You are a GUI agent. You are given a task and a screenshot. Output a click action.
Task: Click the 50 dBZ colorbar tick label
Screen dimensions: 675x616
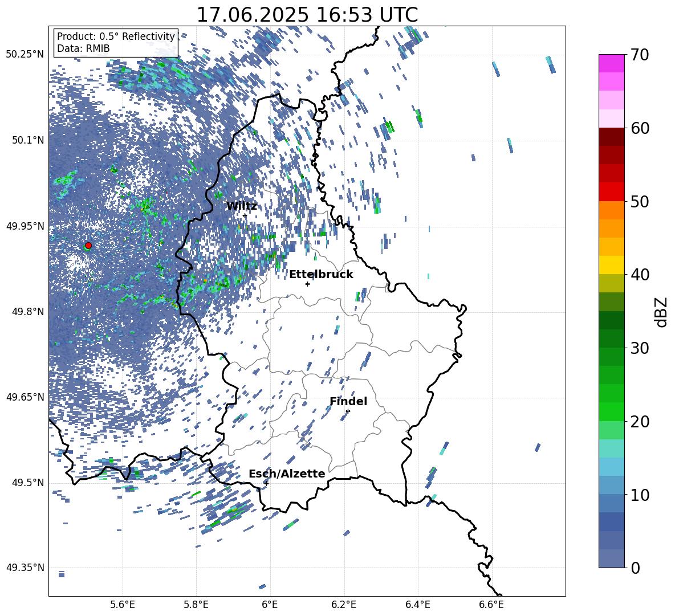click(640, 201)
